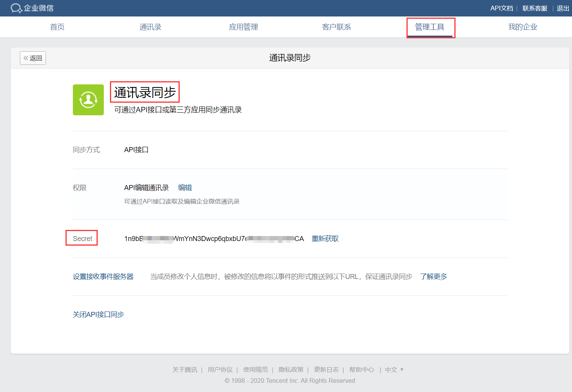Open 联系客服 customer service
This screenshot has width=572, height=392.
pyautogui.click(x=534, y=8)
